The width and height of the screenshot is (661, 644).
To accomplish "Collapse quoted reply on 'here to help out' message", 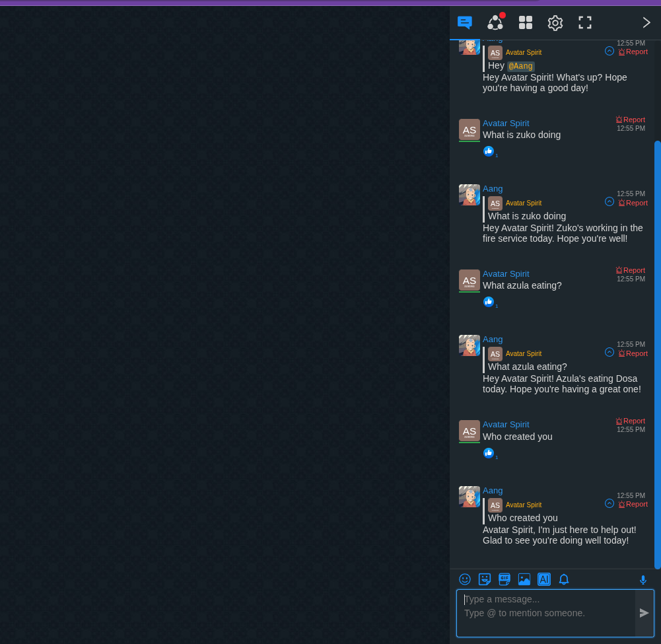I will click(x=609, y=503).
